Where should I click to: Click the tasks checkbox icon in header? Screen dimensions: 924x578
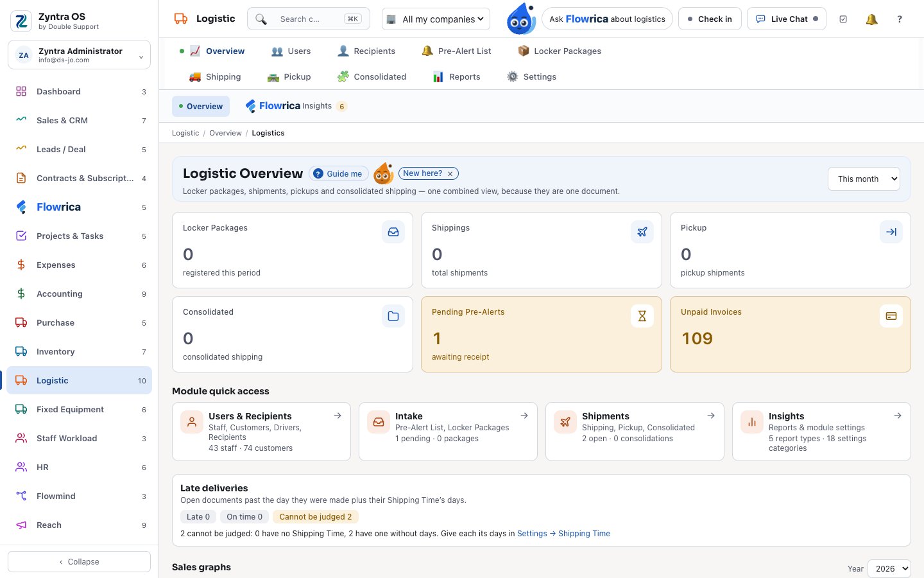(x=843, y=19)
